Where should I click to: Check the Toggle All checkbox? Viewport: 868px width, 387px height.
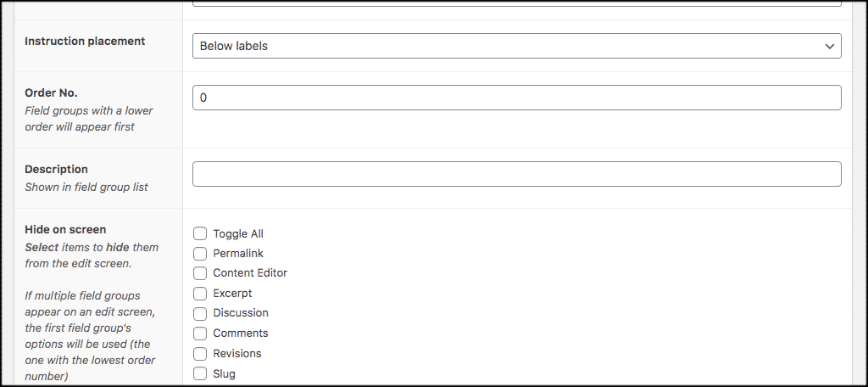tap(200, 233)
